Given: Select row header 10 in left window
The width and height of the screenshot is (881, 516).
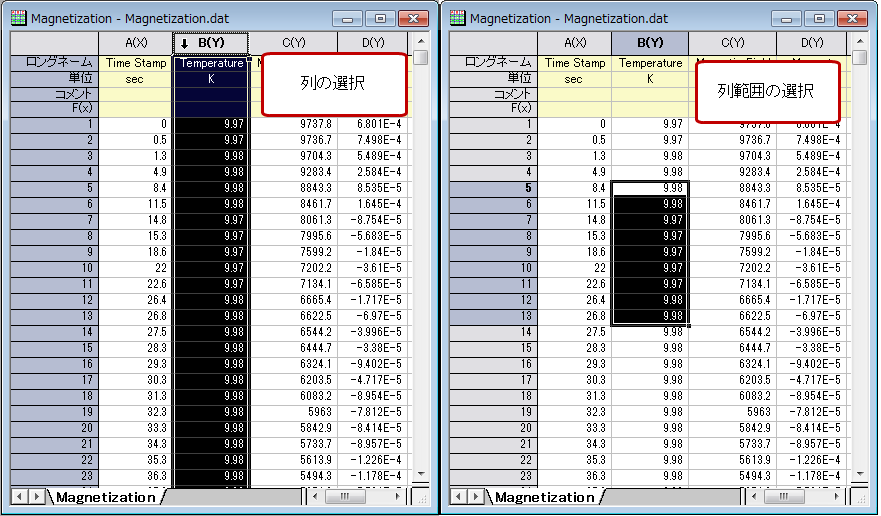Looking at the screenshot, I should (x=55, y=268).
